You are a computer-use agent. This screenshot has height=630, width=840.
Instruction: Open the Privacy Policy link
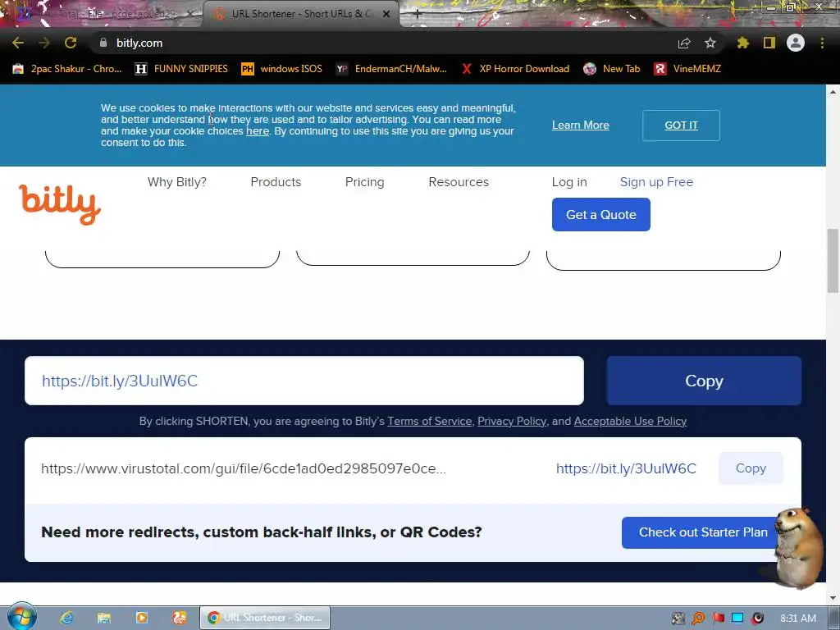coord(512,421)
